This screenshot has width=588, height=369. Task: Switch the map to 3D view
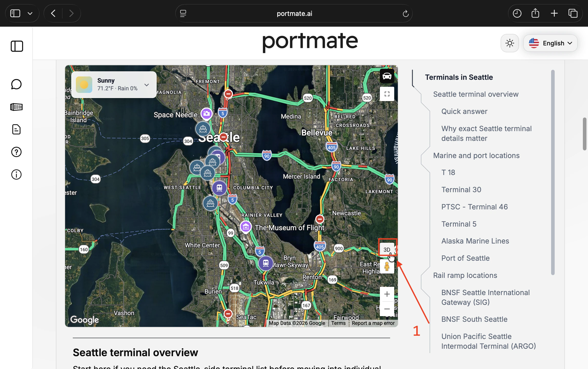(x=387, y=249)
